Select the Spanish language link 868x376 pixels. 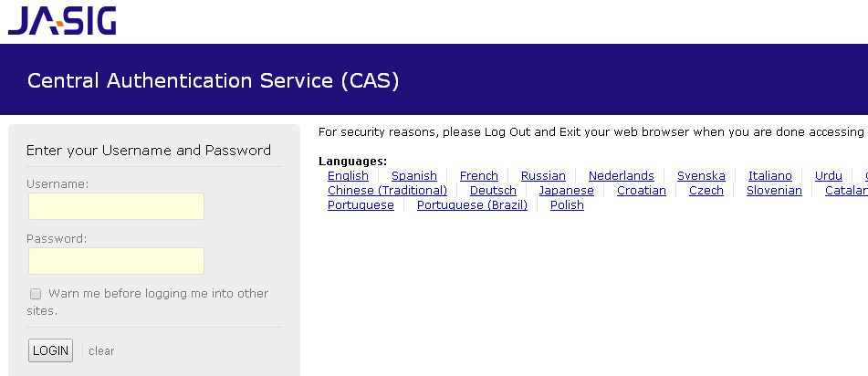click(x=414, y=176)
